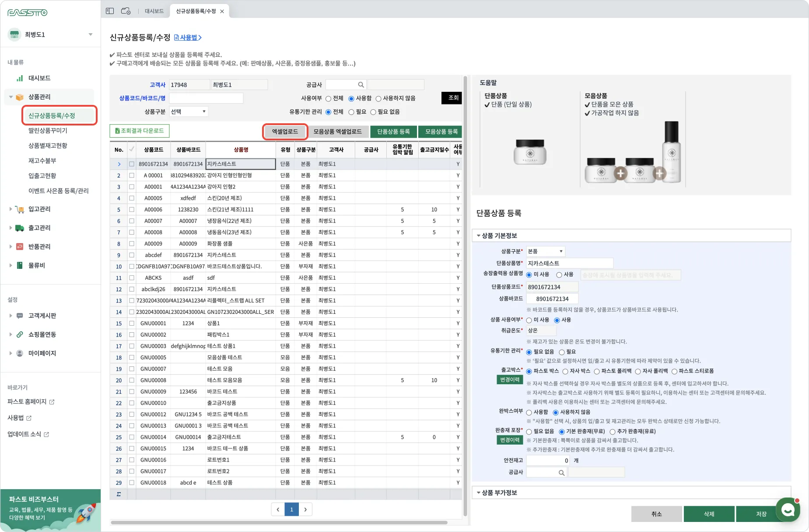
Task: Expand the 상품 부가정보 section
Action: tap(479, 493)
